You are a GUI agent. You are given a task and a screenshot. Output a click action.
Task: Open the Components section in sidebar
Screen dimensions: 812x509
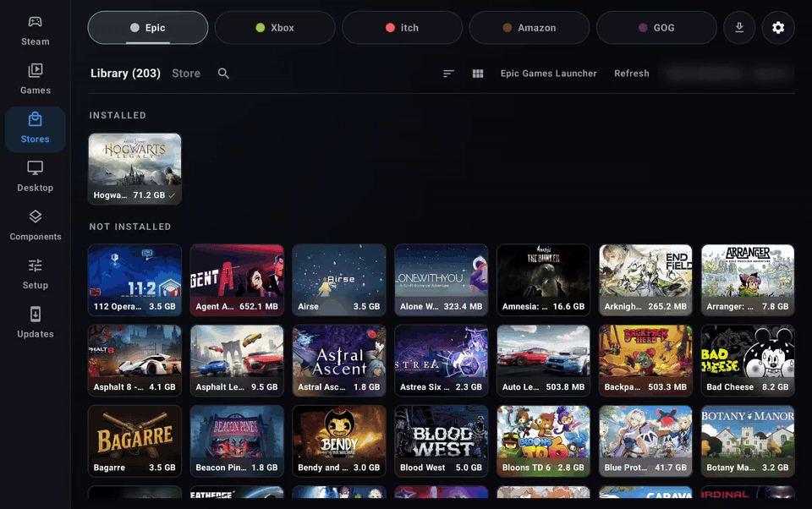pyautogui.click(x=36, y=227)
